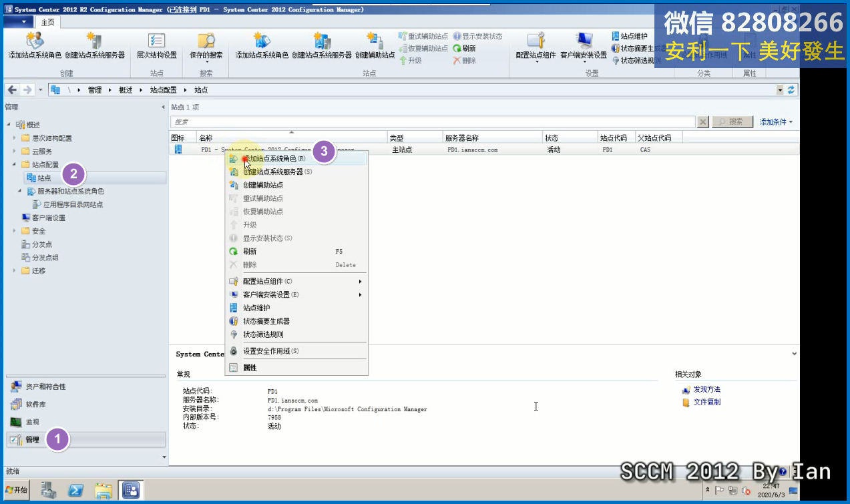Viewport: 850px width, 504px height.
Task: Open File Explorer from the taskbar
Action: point(103,490)
